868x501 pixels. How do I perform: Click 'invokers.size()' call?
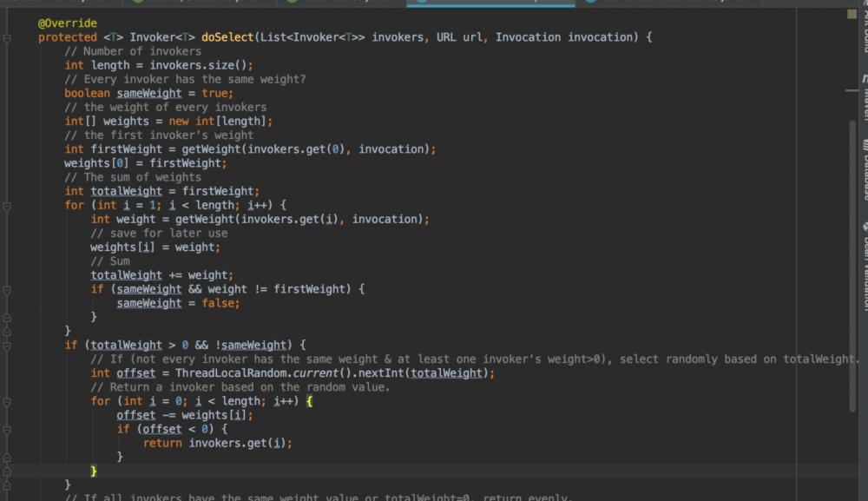tap(198, 65)
